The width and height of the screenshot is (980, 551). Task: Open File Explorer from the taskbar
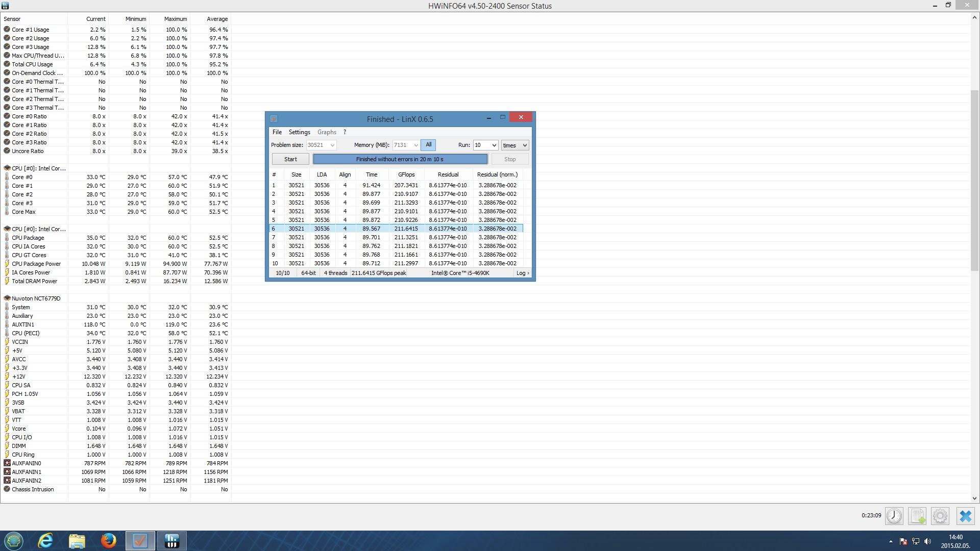(77, 541)
